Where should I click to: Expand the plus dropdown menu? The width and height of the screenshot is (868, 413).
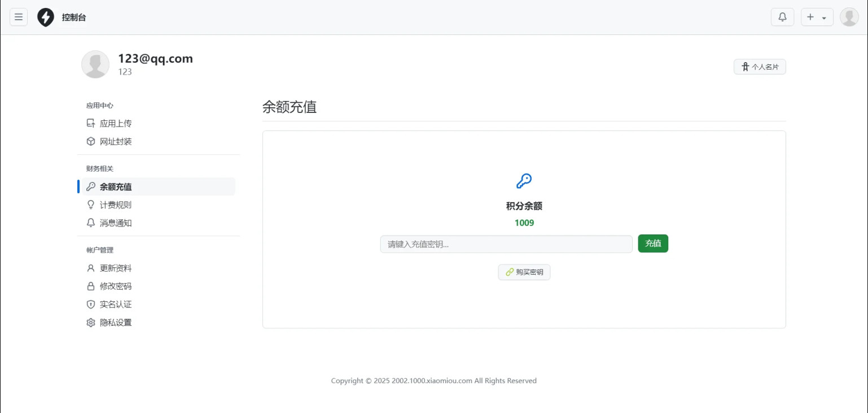click(817, 17)
